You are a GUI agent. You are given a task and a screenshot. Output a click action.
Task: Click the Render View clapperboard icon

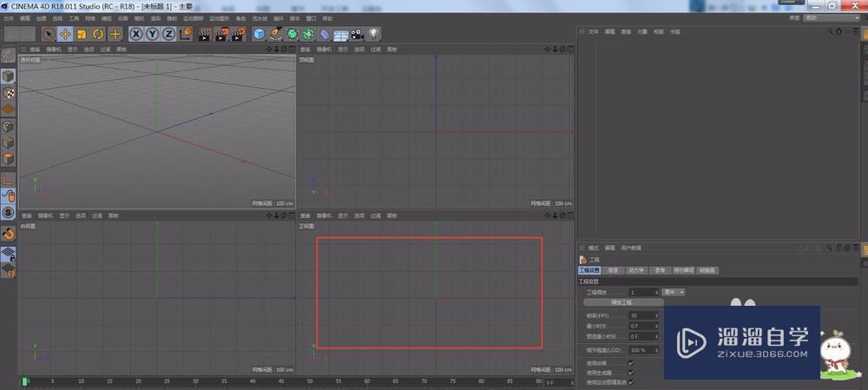pyautogui.click(x=205, y=35)
